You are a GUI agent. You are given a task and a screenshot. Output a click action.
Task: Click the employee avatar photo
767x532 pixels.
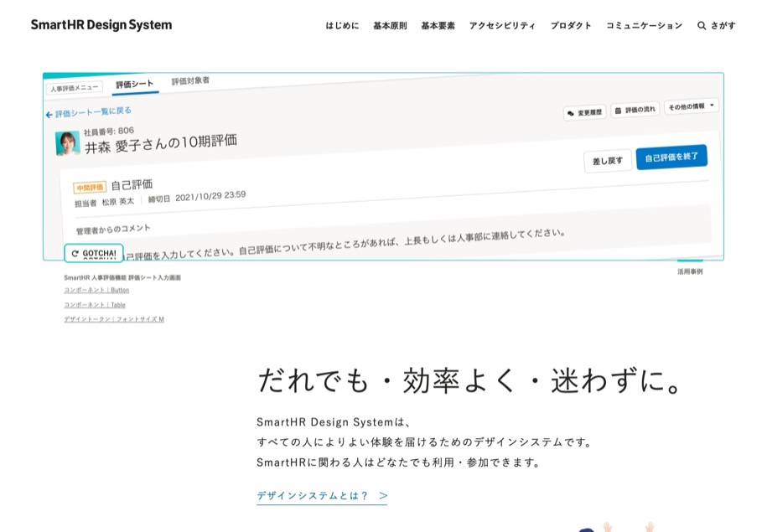68,143
